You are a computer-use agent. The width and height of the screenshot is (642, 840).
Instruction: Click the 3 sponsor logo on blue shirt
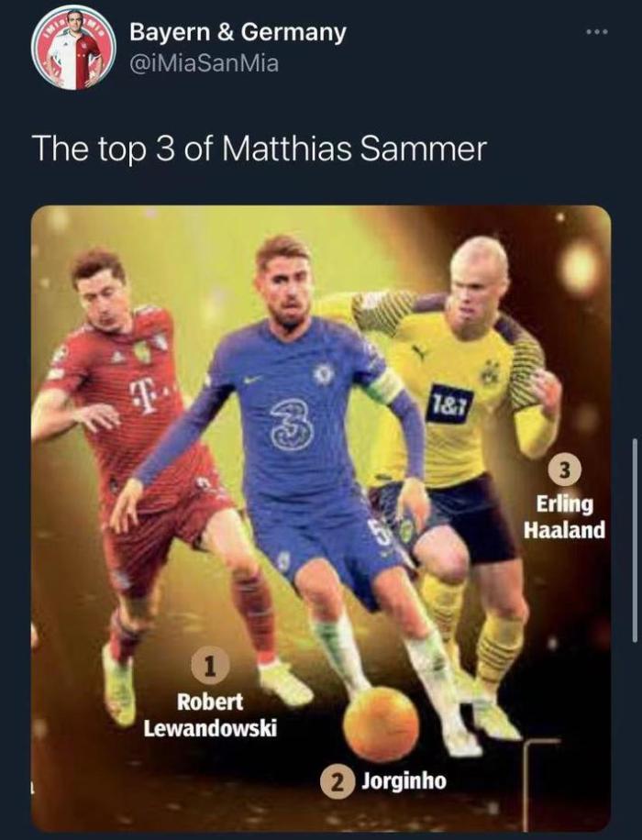click(293, 427)
